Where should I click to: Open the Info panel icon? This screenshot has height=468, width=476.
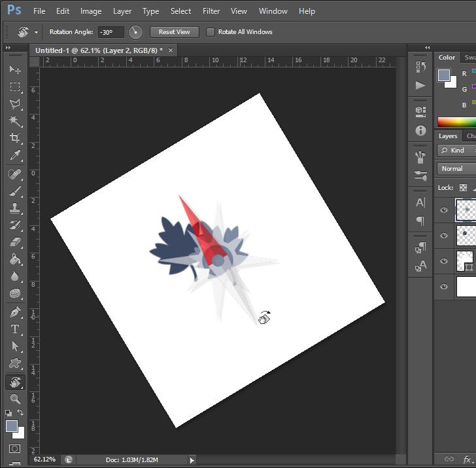(x=420, y=130)
